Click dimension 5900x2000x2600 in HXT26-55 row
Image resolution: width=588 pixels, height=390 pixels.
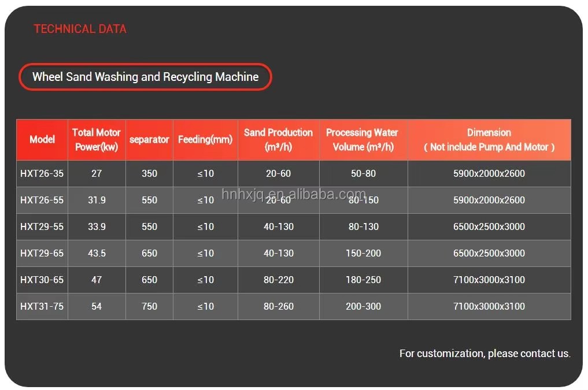(x=489, y=200)
